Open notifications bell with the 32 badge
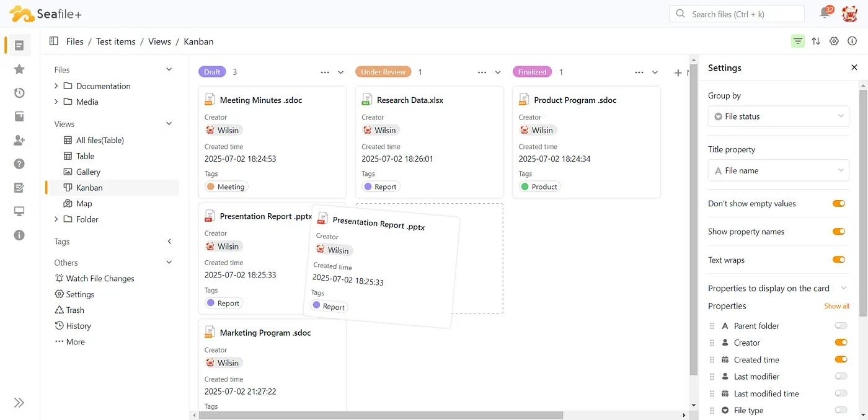 point(825,13)
